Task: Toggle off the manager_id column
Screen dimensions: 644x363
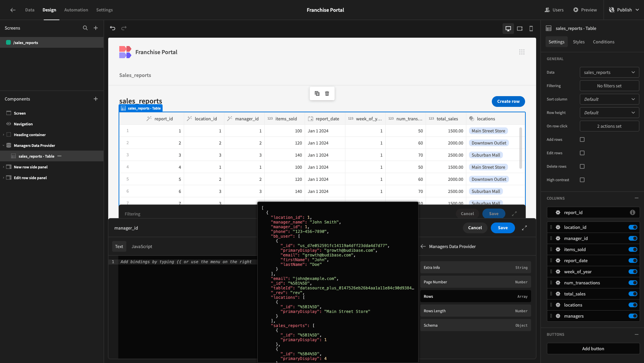Action: 633,238
